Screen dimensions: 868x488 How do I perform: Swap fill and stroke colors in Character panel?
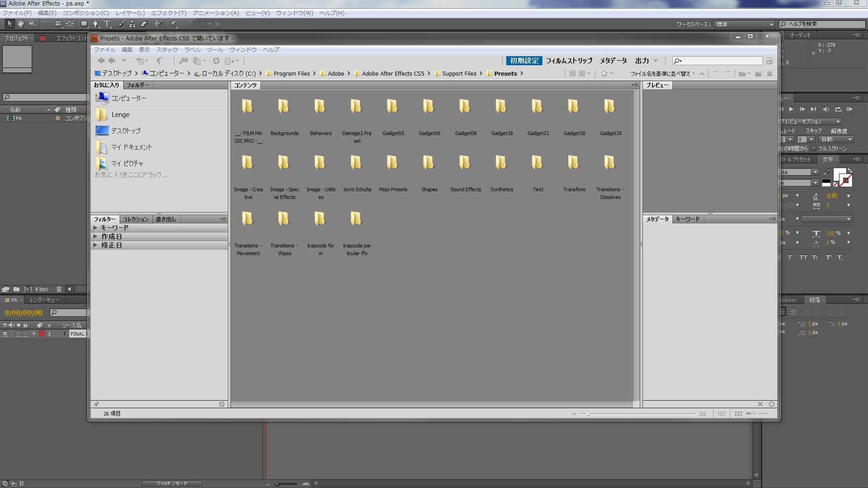pyautogui.click(x=850, y=170)
